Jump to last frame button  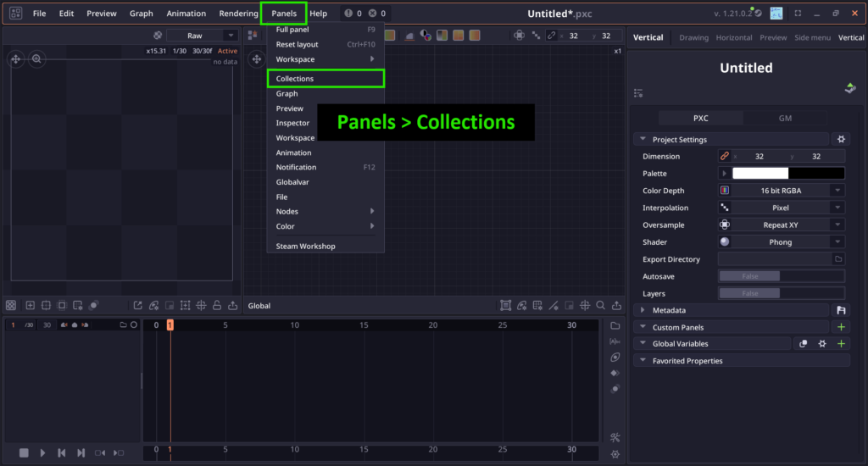(81, 452)
